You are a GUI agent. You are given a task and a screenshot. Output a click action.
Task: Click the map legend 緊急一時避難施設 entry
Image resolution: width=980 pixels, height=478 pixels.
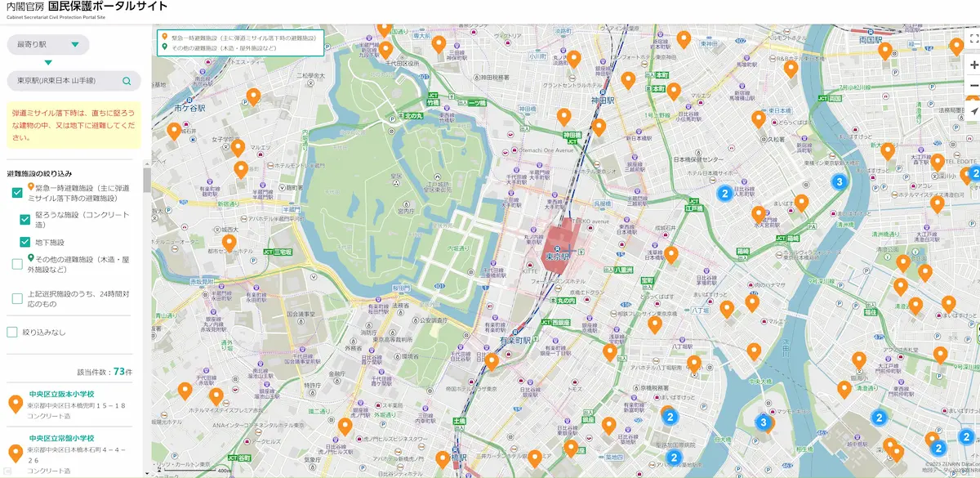(238, 38)
